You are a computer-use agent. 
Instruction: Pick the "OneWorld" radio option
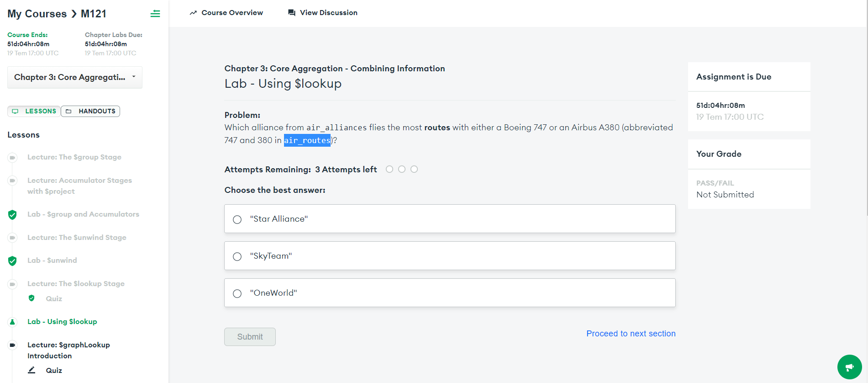click(237, 293)
